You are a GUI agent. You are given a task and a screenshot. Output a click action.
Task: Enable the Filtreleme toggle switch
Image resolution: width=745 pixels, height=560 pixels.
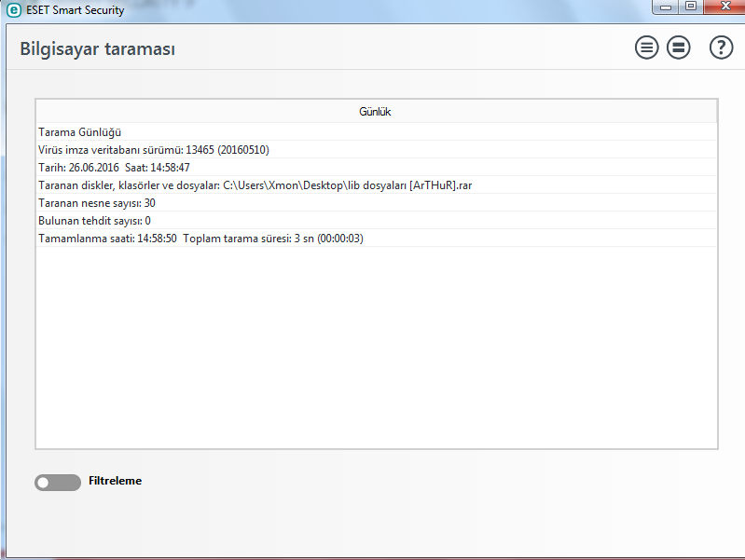coord(58,483)
